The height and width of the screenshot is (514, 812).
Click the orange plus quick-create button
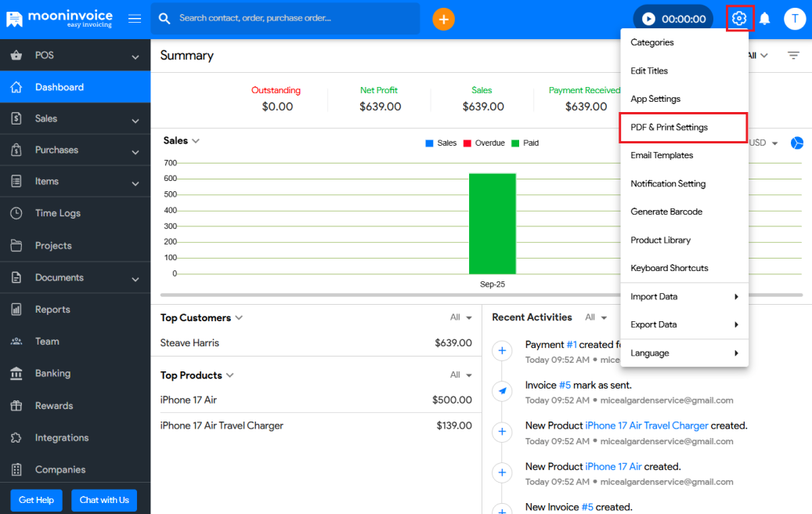[x=443, y=19]
